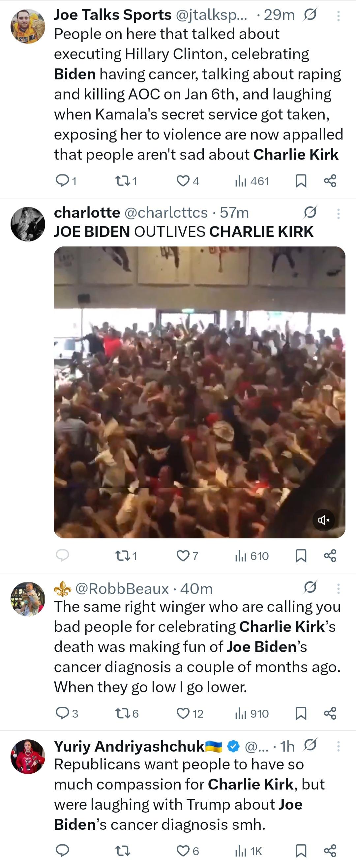This screenshot has width=356, height=868.
Task: Open Yuriy Andriyashchuk's profile name
Action: [129, 746]
